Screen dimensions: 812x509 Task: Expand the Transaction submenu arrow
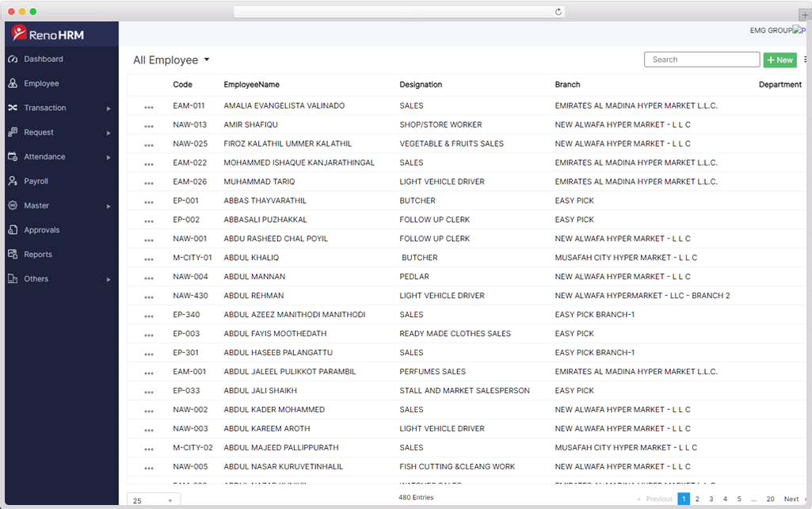pyautogui.click(x=109, y=109)
